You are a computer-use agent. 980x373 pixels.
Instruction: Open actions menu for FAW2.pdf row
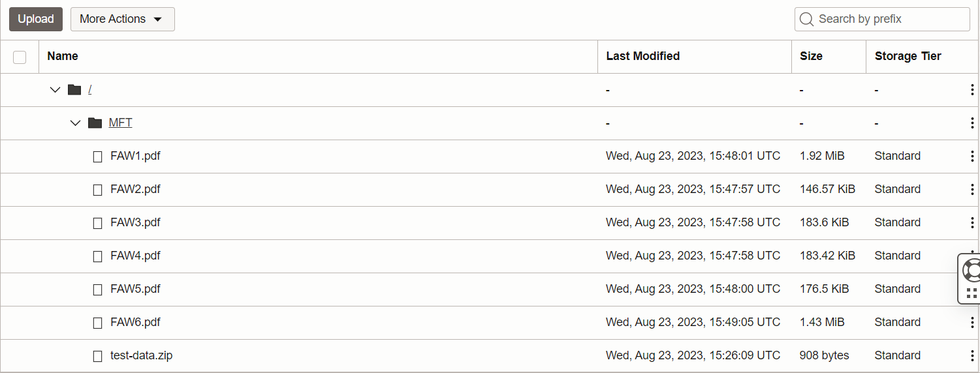(x=972, y=190)
